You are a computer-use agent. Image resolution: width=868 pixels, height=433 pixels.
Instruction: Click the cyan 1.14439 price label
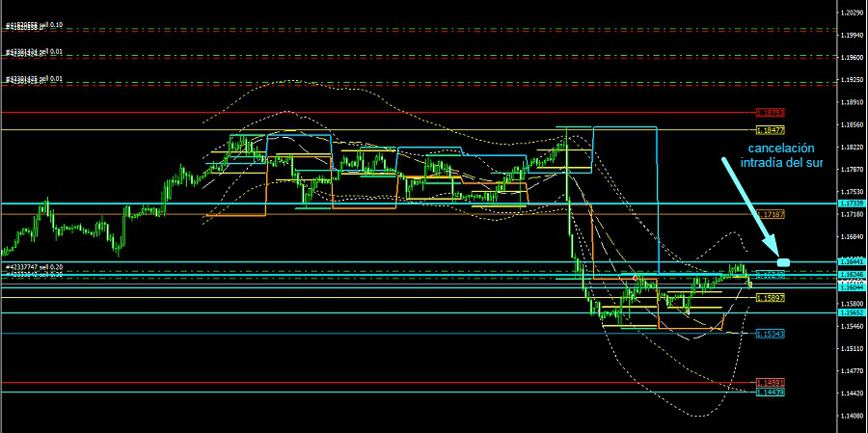click(x=771, y=392)
